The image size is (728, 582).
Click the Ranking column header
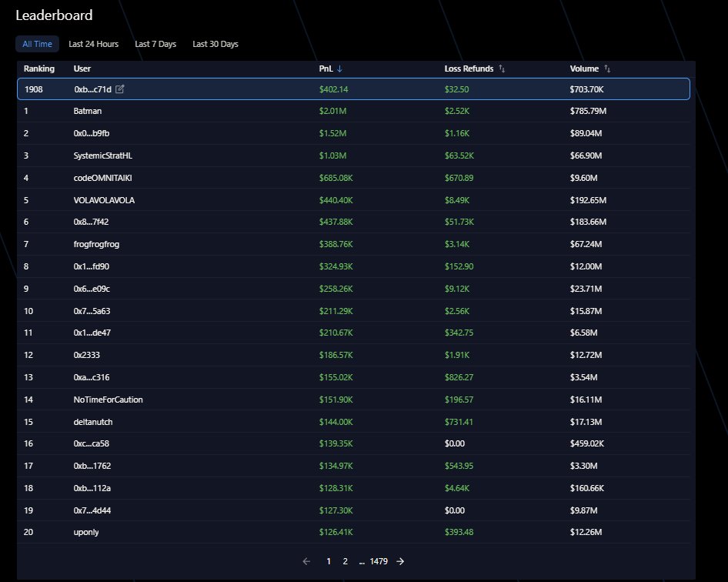[x=39, y=69]
